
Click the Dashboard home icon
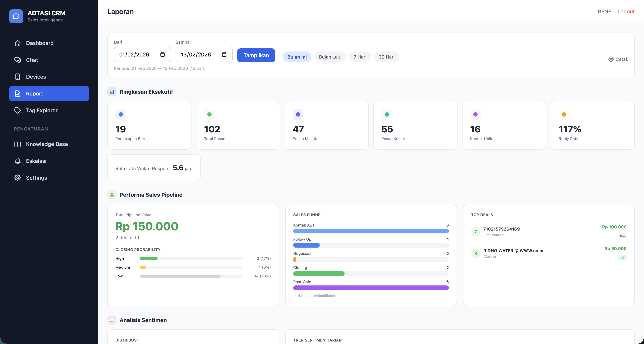coord(17,43)
